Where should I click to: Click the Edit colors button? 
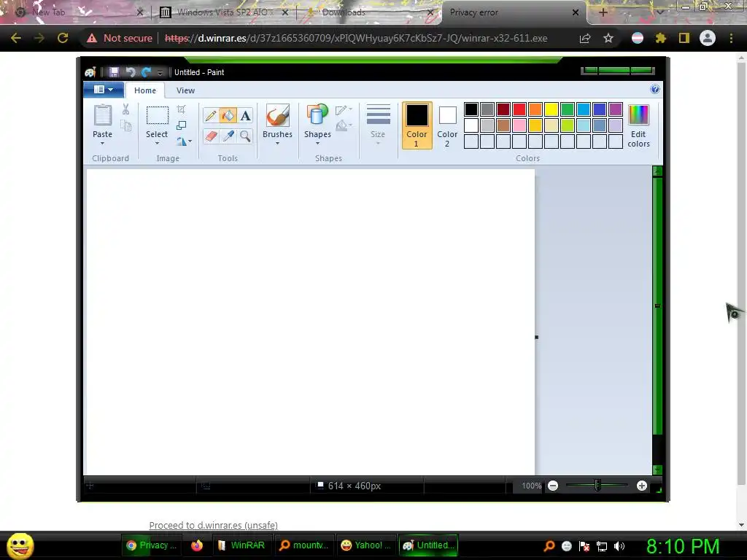[638, 125]
